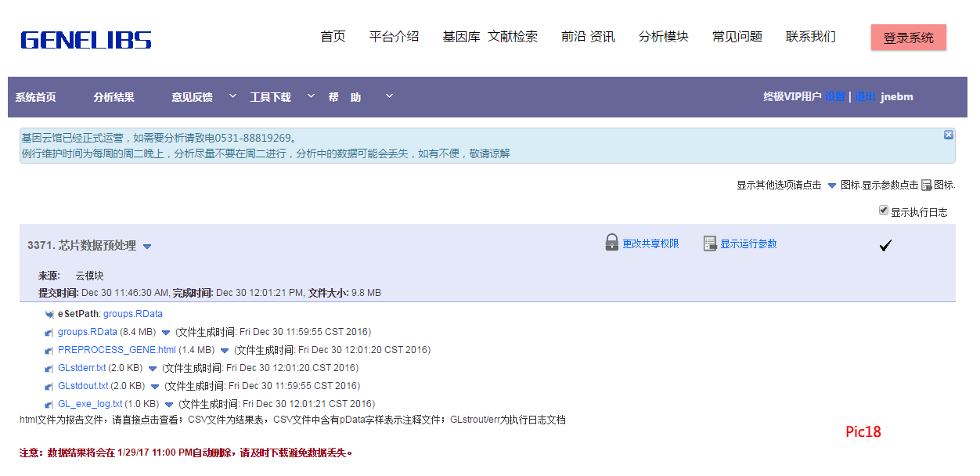Go to 分析模块 in top navigation

(x=663, y=37)
